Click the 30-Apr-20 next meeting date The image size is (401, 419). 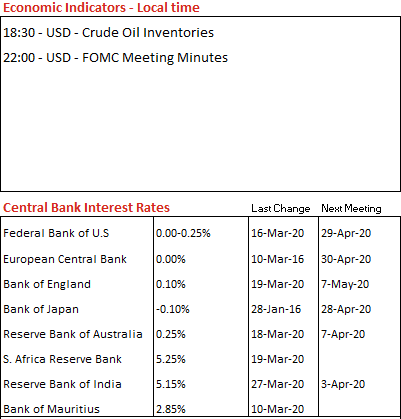coord(346,259)
